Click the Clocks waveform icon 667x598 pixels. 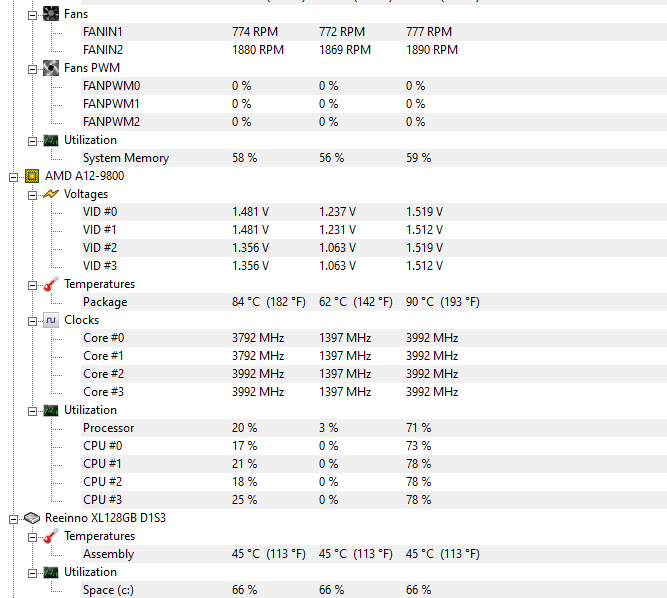51,320
